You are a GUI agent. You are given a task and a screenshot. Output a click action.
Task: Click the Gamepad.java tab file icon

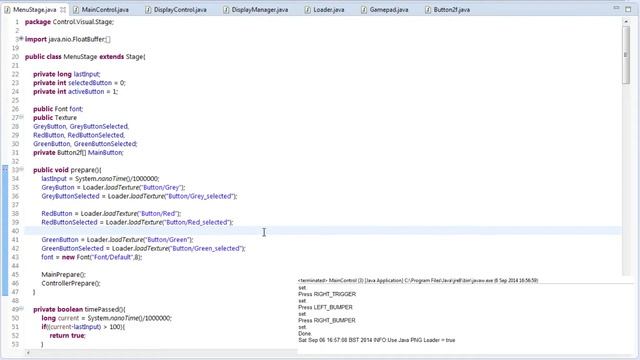pos(364,9)
